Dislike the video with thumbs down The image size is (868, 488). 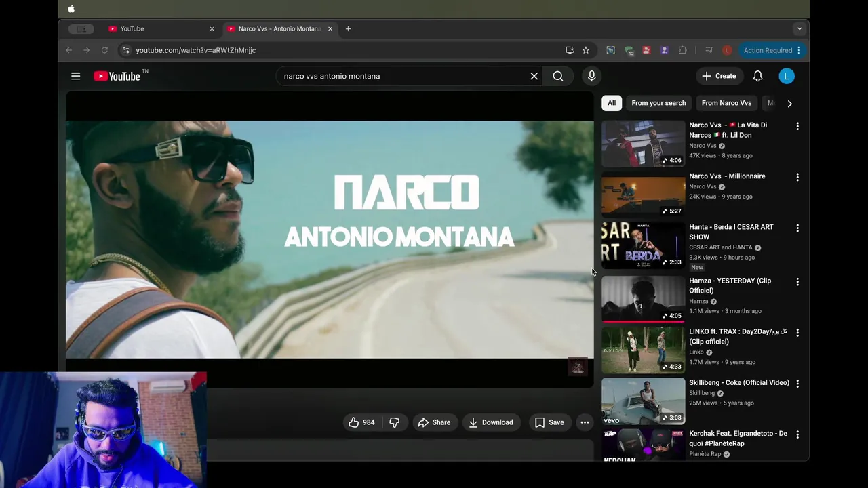(394, 422)
